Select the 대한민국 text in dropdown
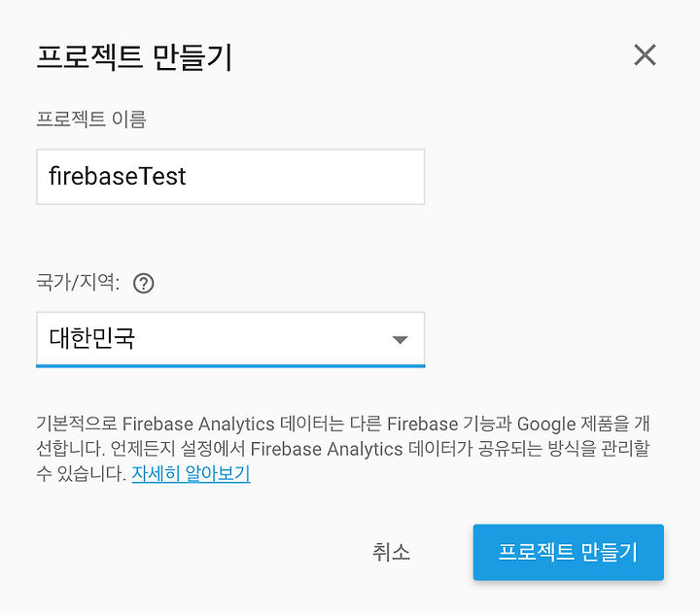Screen dimensions: 700x615 click(92, 337)
